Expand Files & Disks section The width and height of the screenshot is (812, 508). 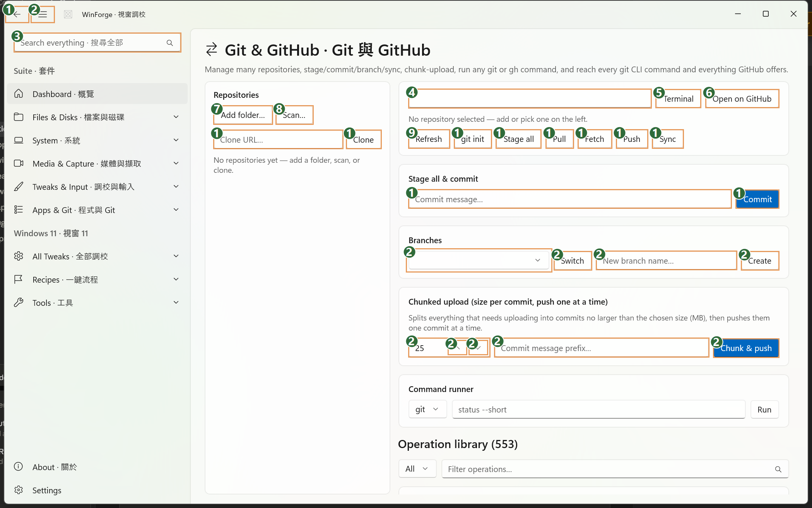176,117
